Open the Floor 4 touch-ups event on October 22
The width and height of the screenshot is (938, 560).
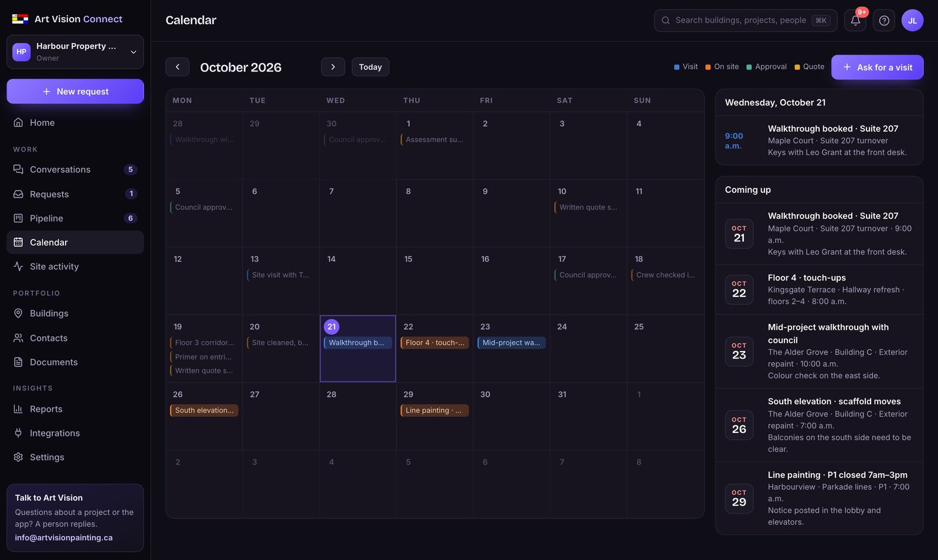click(x=434, y=343)
